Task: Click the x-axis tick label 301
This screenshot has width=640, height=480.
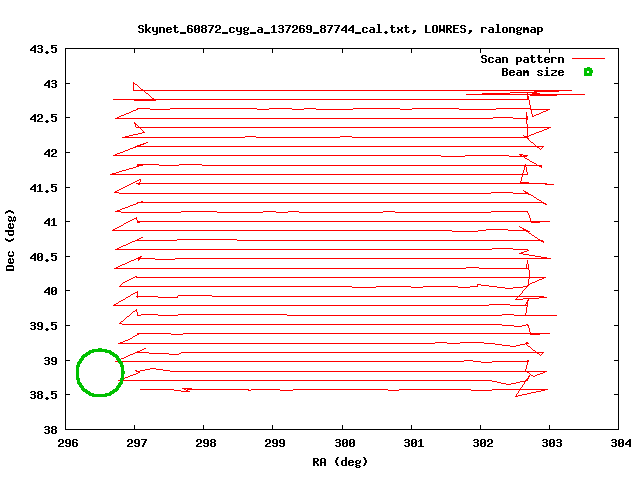Action: pyautogui.click(x=414, y=443)
